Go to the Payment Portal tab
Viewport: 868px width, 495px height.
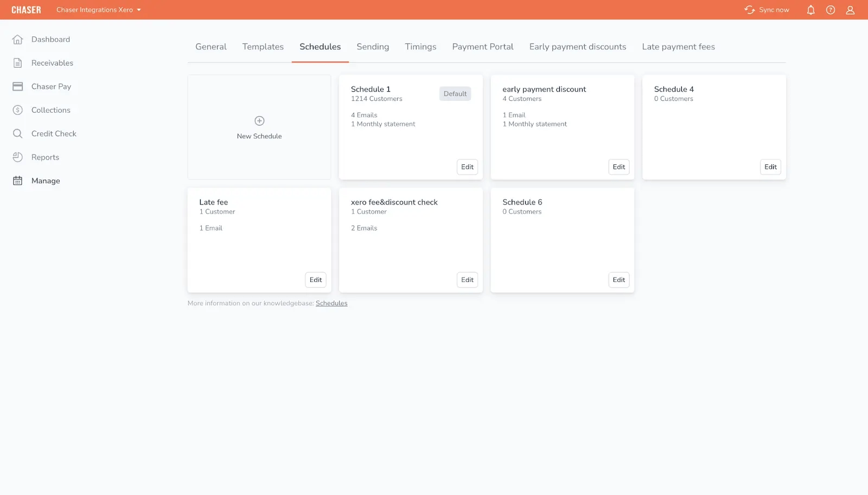pyautogui.click(x=482, y=47)
